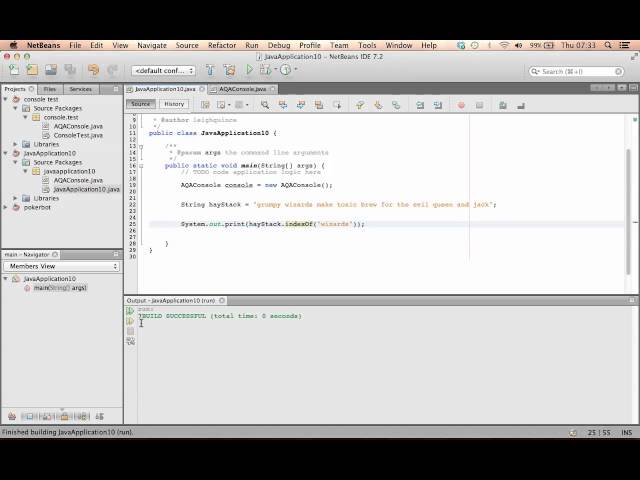The image size is (640, 480).
Task: Toggle Highlight Search in the editor toolbar
Action: click(x=319, y=105)
